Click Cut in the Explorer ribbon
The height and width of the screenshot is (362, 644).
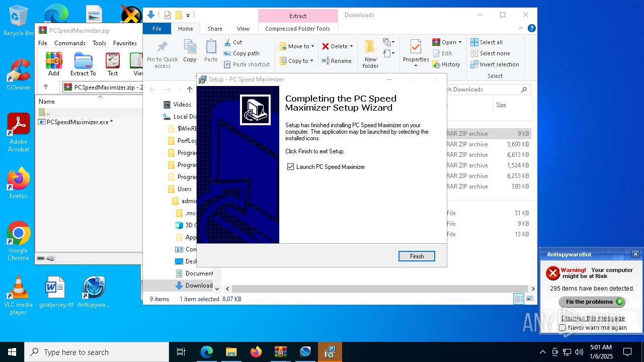pos(233,42)
